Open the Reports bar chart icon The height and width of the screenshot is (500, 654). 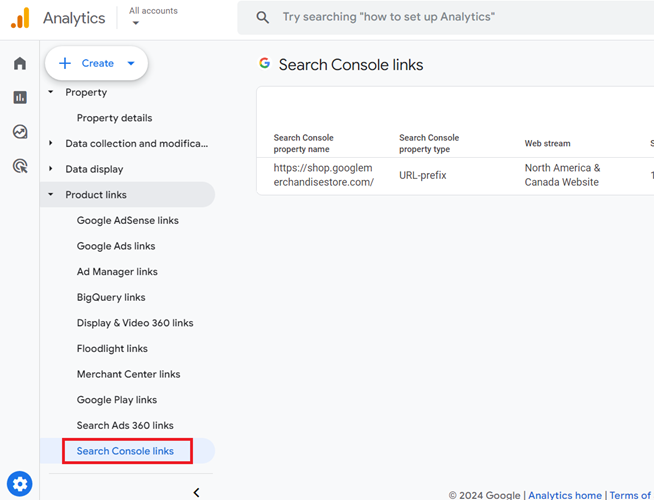click(x=20, y=98)
